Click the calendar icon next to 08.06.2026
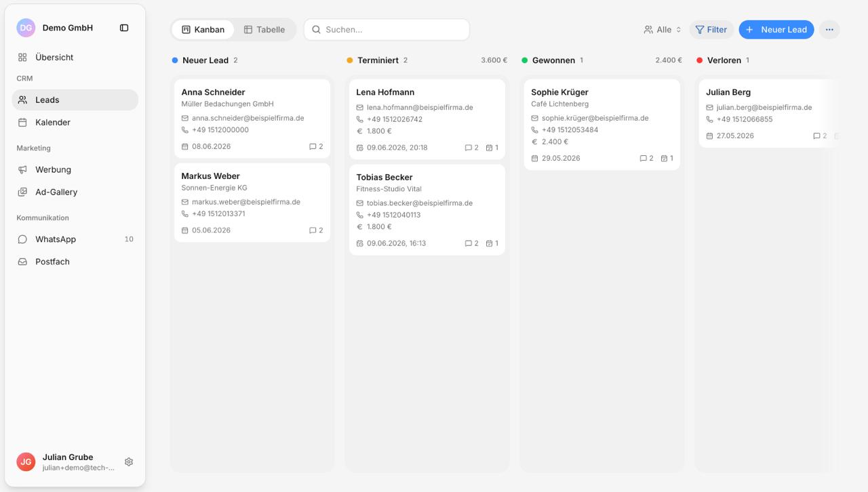Screen dimensions: 868x492 pyautogui.click(x=185, y=146)
